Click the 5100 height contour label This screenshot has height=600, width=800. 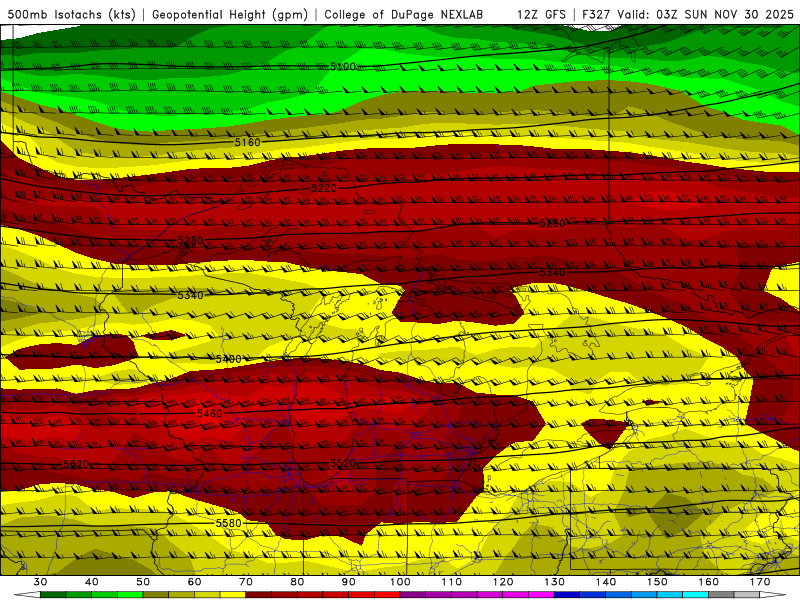(x=343, y=66)
